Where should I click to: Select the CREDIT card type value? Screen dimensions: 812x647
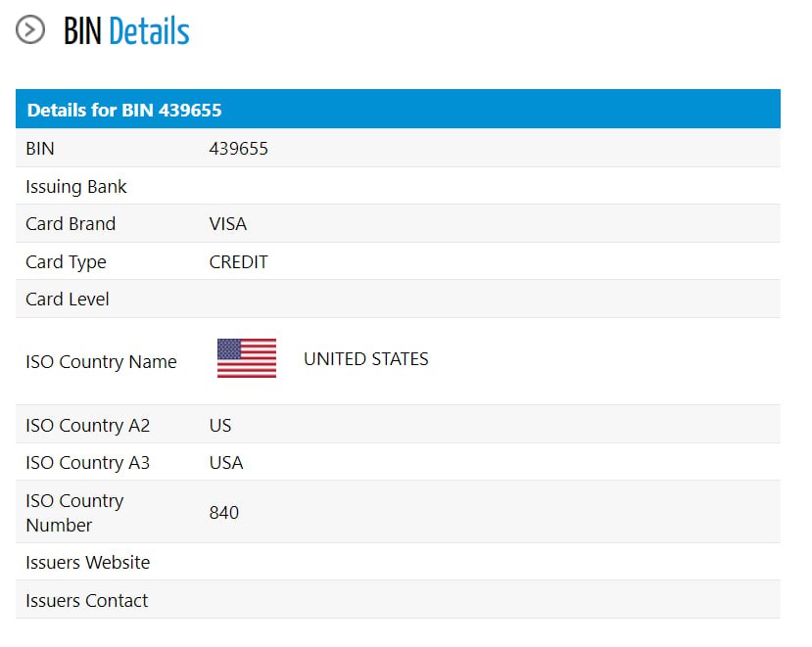tap(238, 262)
